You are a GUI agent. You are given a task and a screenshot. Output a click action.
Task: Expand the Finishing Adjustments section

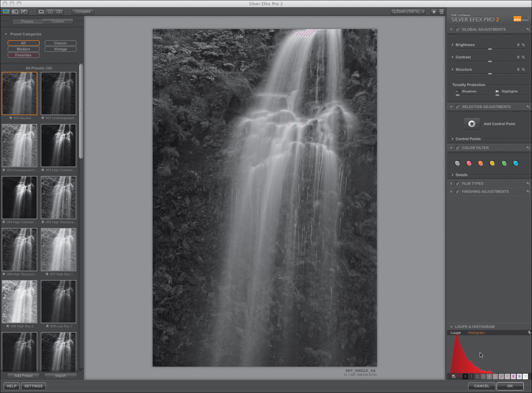[451, 191]
